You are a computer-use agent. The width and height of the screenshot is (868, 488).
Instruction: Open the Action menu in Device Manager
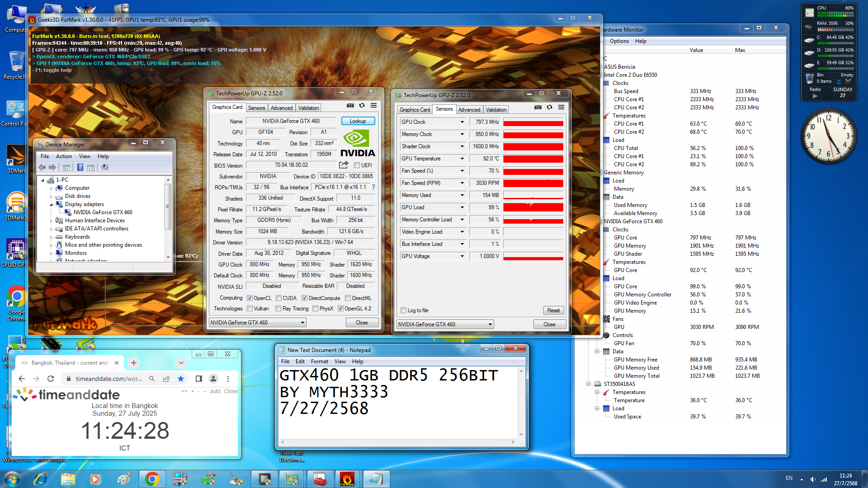(x=64, y=156)
